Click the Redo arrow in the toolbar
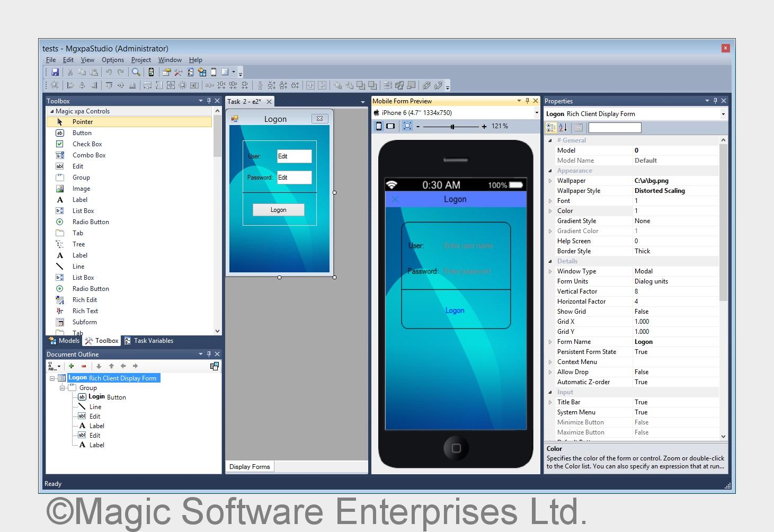The image size is (774, 532). point(121,72)
